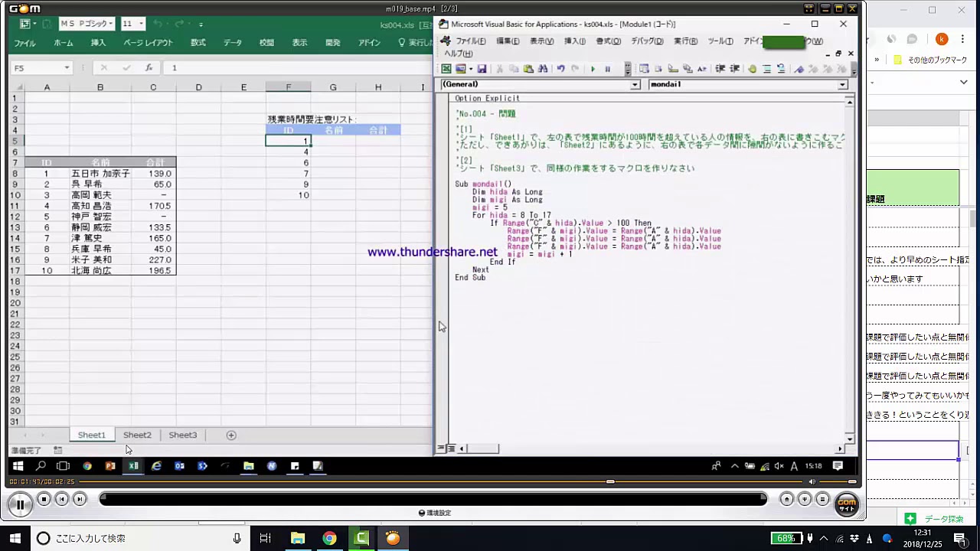Viewport: 980px width, 551px height.
Task: Click the VBA Break (pause) toolbar icon
Action: (607, 69)
